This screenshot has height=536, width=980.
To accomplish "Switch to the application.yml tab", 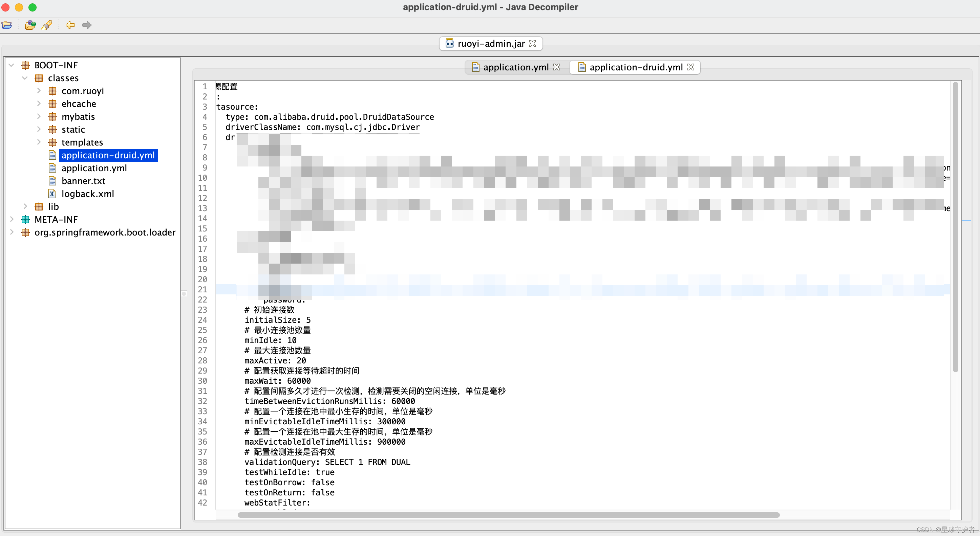I will pos(515,67).
